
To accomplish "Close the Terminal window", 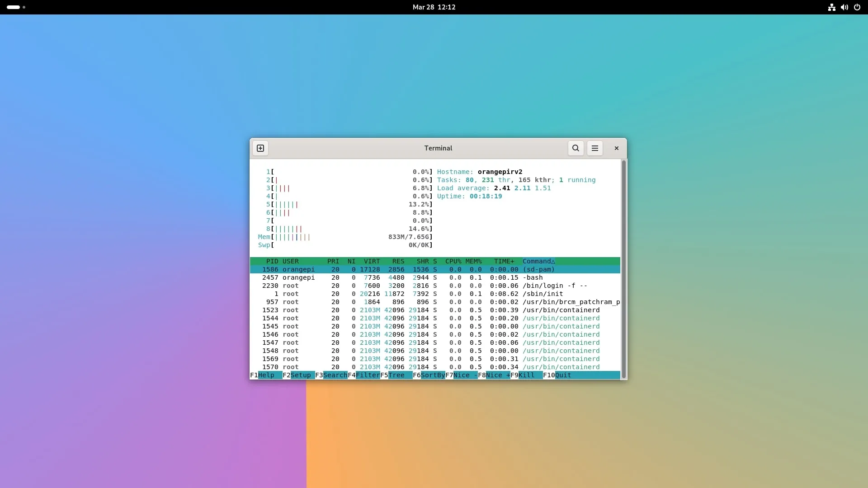I will (x=616, y=148).
